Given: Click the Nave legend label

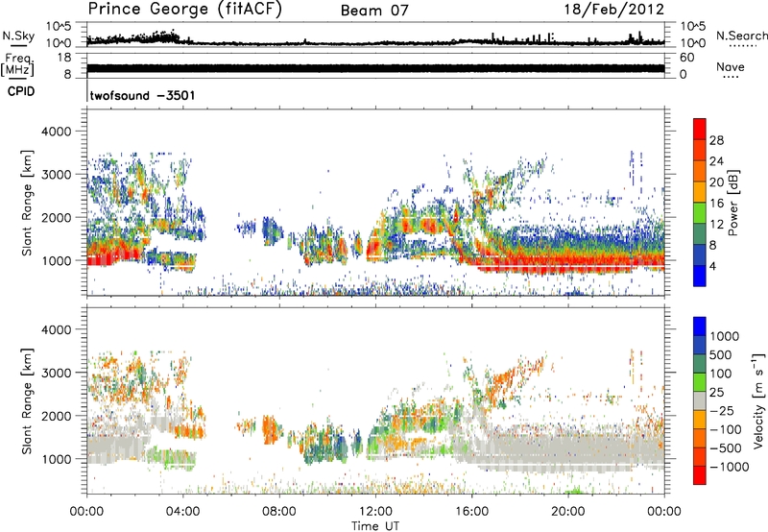Looking at the screenshot, I should tap(731, 68).
